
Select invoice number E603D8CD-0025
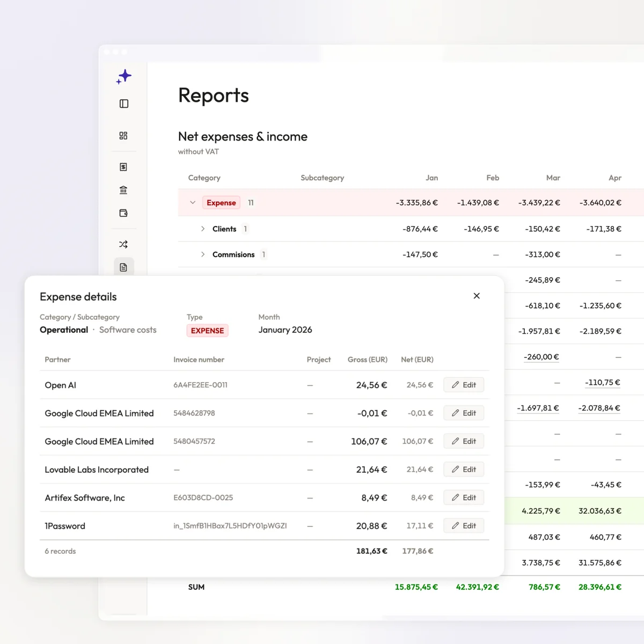[203, 497]
